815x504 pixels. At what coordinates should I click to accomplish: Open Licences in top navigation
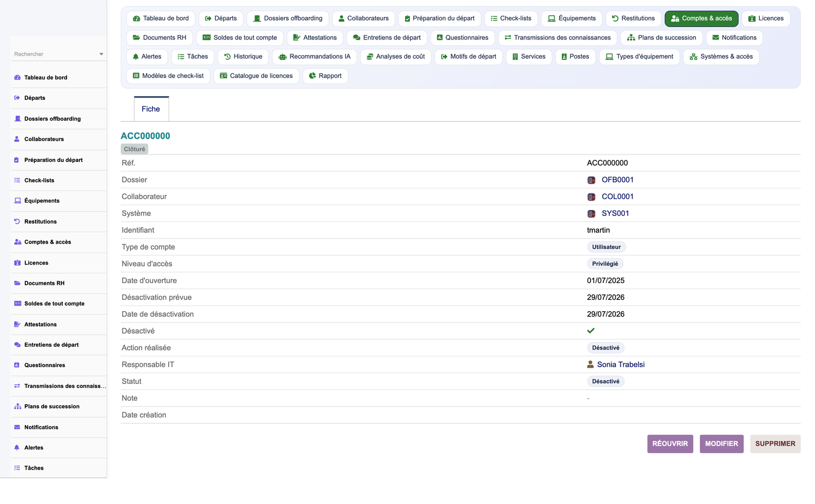tap(766, 19)
